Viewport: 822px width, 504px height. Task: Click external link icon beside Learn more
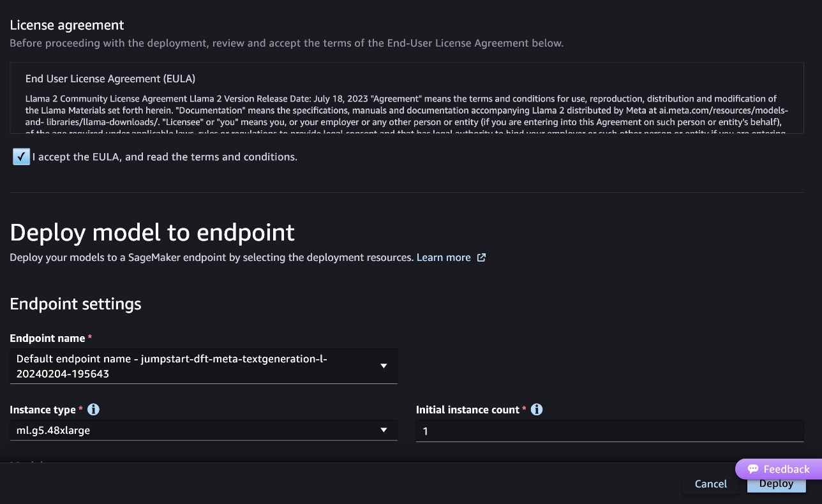(x=482, y=258)
